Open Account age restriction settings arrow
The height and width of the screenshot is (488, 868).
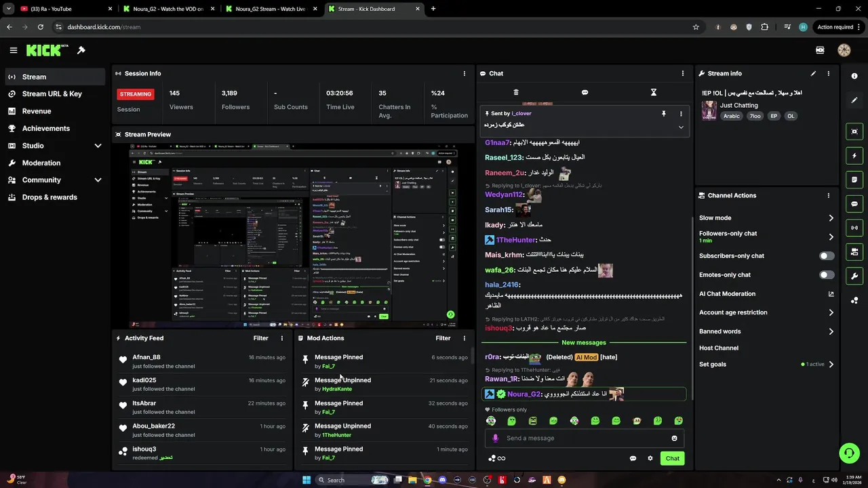coord(831,312)
